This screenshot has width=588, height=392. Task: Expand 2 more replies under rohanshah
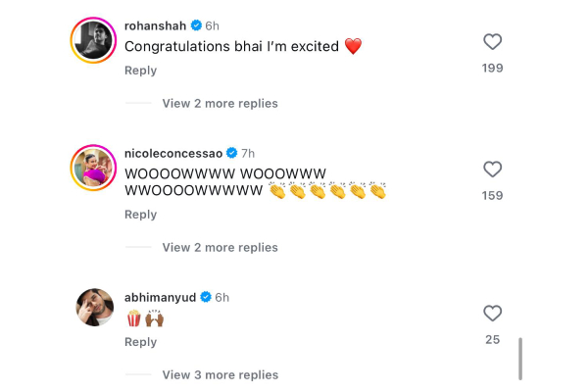(220, 103)
